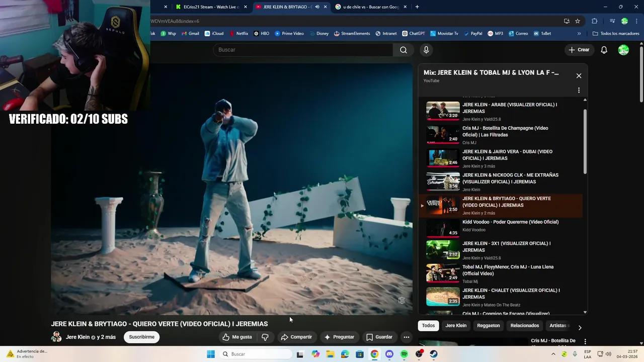Open the Prime Video bookmark
The image size is (644, 362).
point(289,34)
